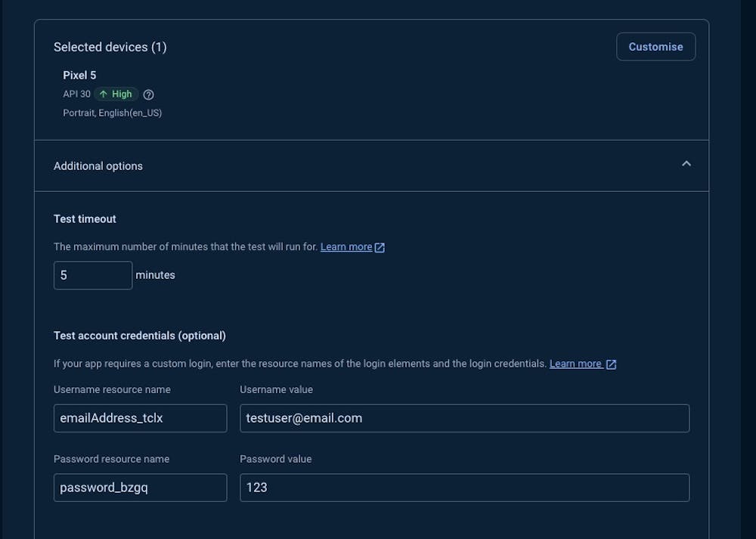Open the Test timeout Learn more link
The width and height of the screenshot is (756, 539).
346,247
